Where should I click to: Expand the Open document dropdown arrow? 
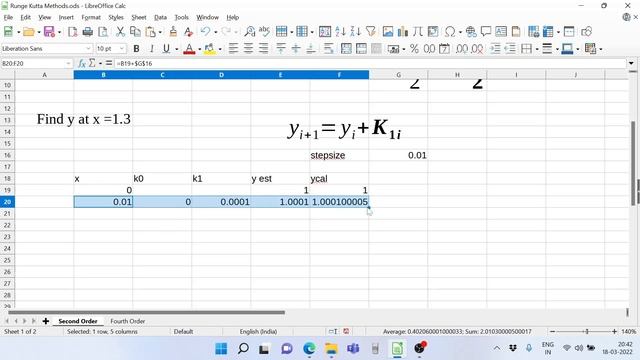coord(39,32)
